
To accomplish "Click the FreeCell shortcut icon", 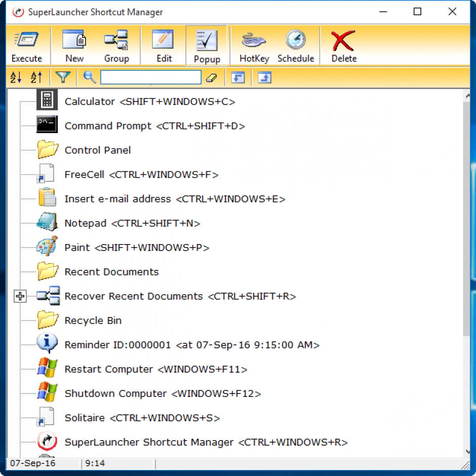I will pos(46,173).
